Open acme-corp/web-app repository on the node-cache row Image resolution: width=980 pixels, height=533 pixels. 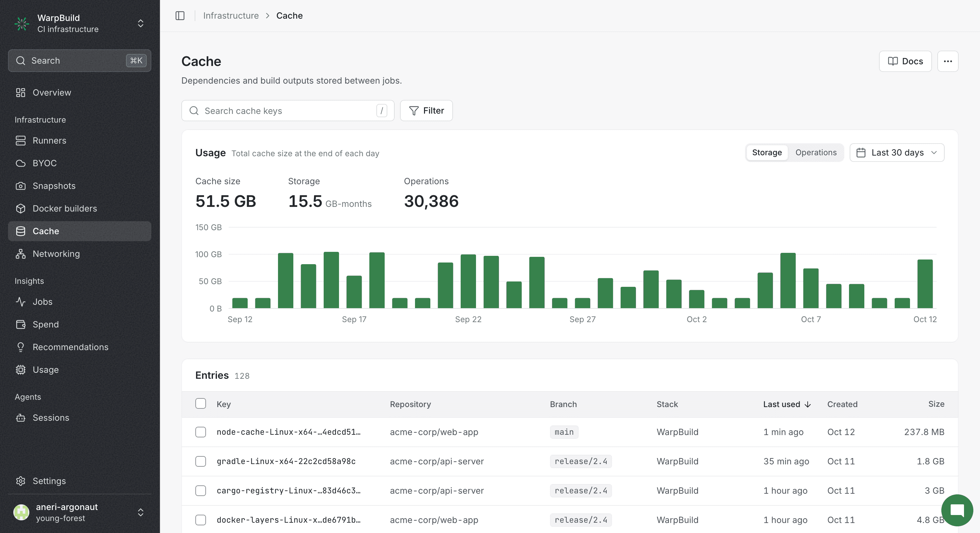click(x=434, y=432)
